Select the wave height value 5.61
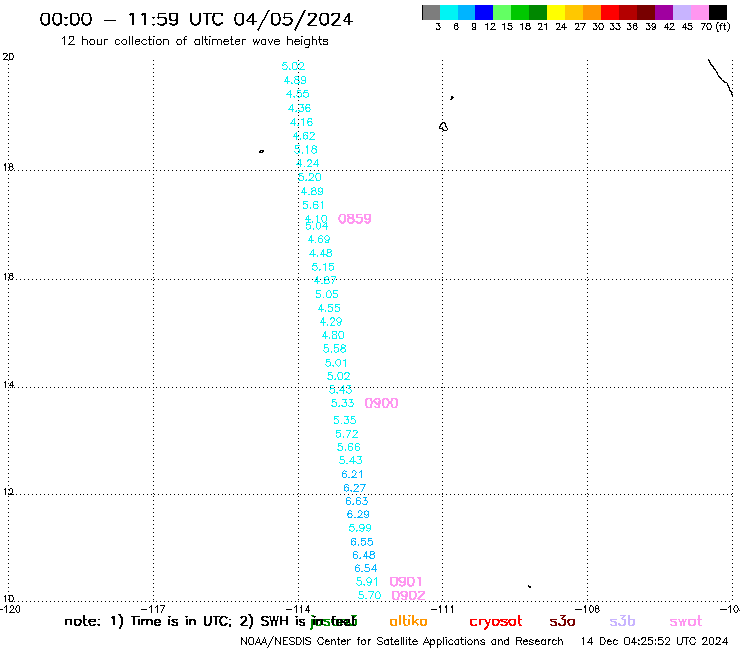 (x=313, y=205)
